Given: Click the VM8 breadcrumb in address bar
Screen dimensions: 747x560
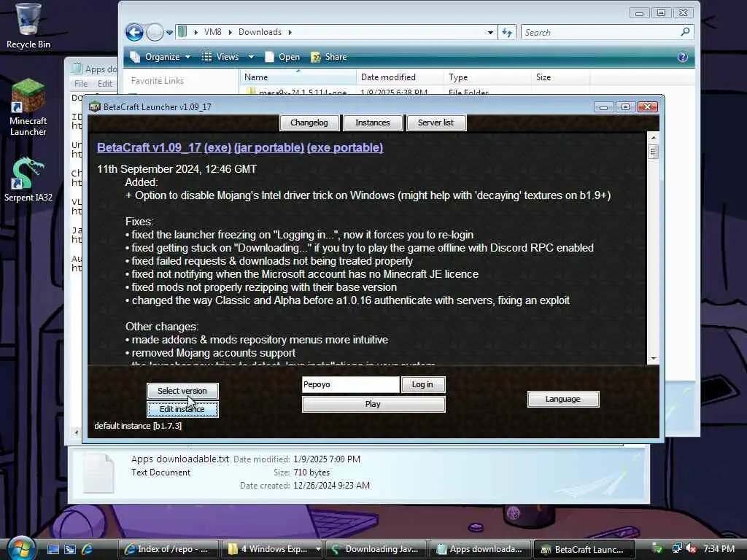Looking at the screenshot, I should point(212,32).
